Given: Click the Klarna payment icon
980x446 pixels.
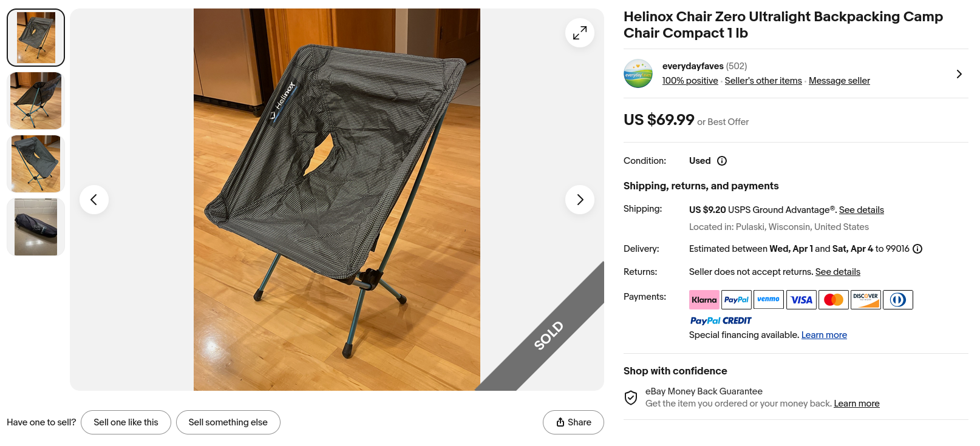Looking at the screenshot, I should point(704,300).
